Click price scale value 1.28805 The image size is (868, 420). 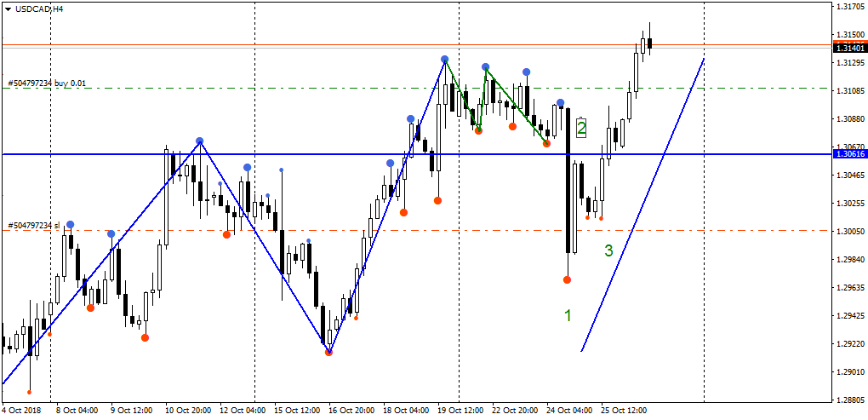851,400
